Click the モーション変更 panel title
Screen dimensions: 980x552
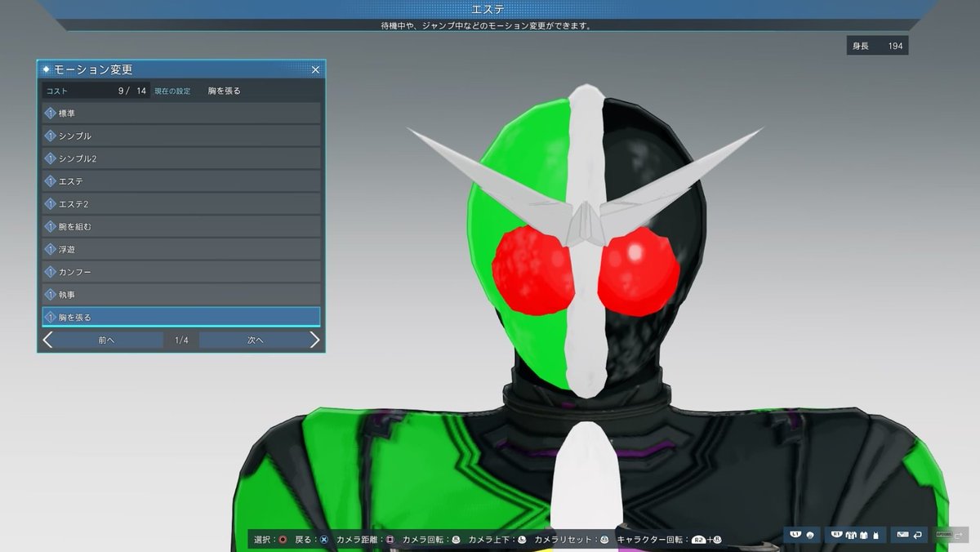point(93,70)
